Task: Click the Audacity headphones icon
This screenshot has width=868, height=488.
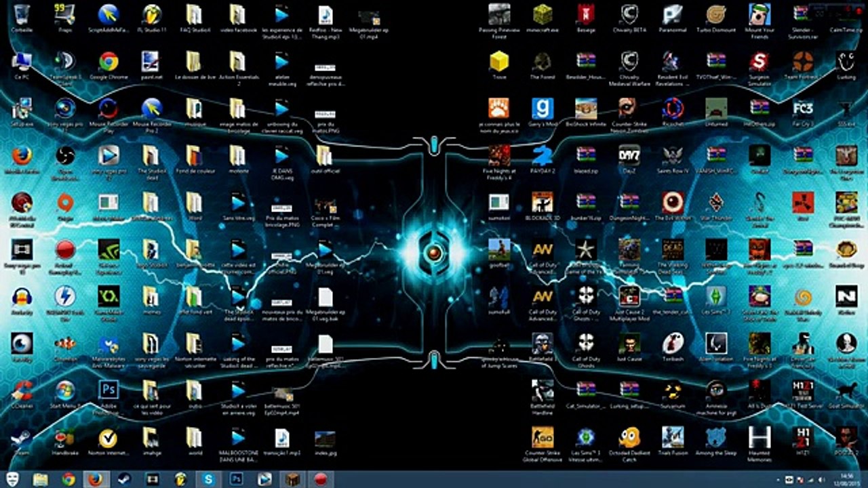Action: click(x=22, y=296)
